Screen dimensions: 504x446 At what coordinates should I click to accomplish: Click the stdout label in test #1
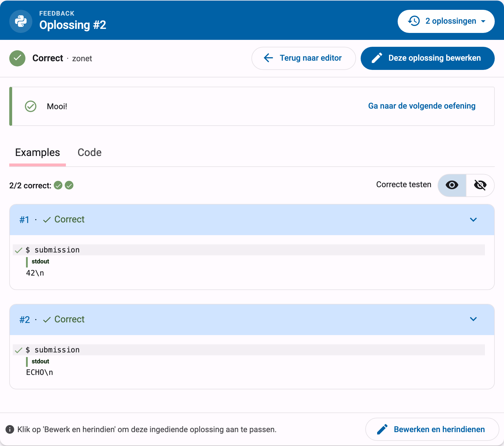(x=40, y=261)
